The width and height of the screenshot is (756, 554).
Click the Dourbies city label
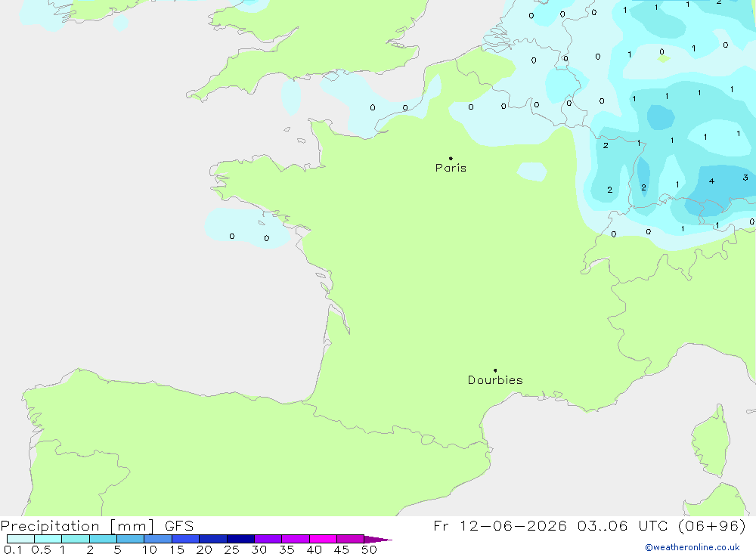click(x=495, y=380)
